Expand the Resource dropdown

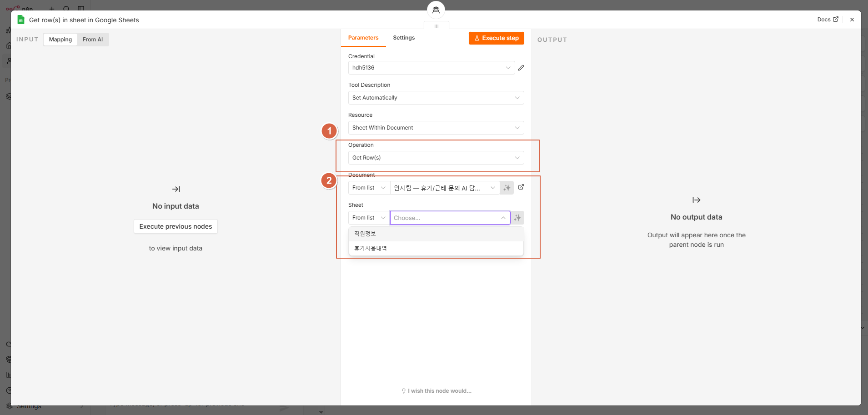point(436,128)
